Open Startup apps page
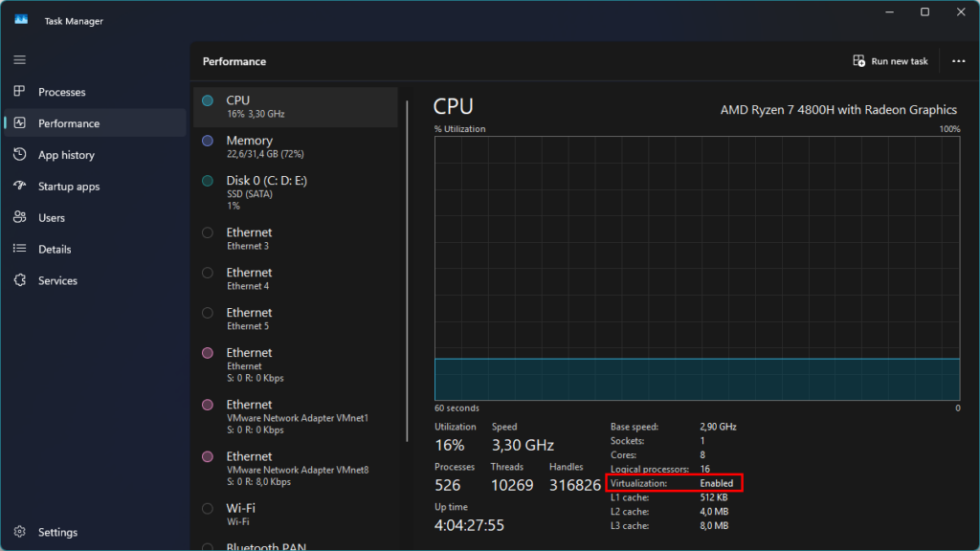 (95, 187)
